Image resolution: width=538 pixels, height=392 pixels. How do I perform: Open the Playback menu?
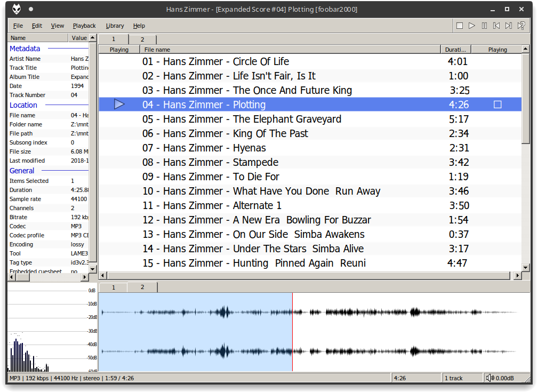pyautogui.click(x=84, y=26)
